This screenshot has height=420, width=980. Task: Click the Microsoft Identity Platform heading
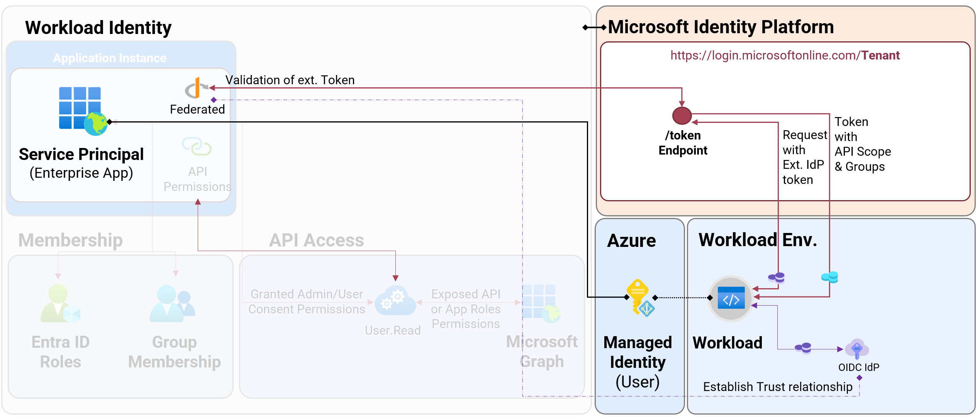(x=721, y=27)
